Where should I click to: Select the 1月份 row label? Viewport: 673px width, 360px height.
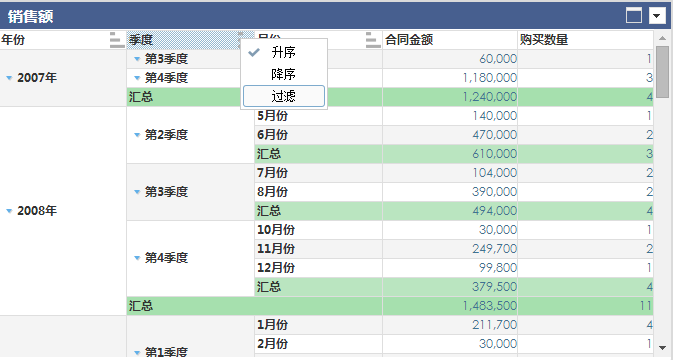pos(273,325)
